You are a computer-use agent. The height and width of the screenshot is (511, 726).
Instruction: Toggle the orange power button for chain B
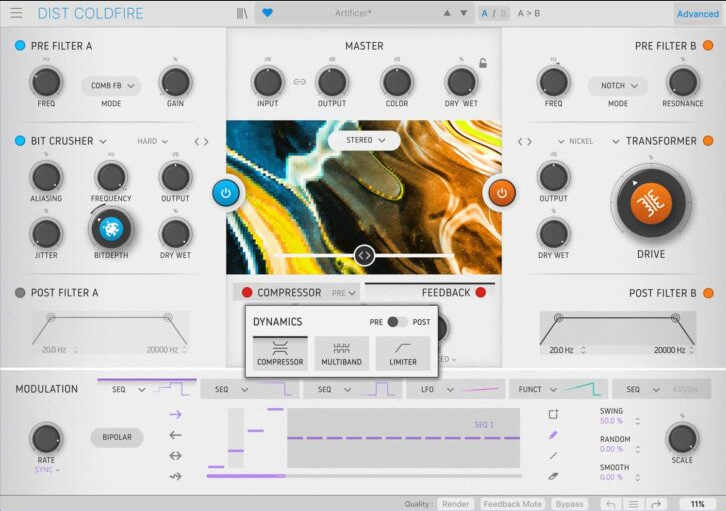click(501, 192)
